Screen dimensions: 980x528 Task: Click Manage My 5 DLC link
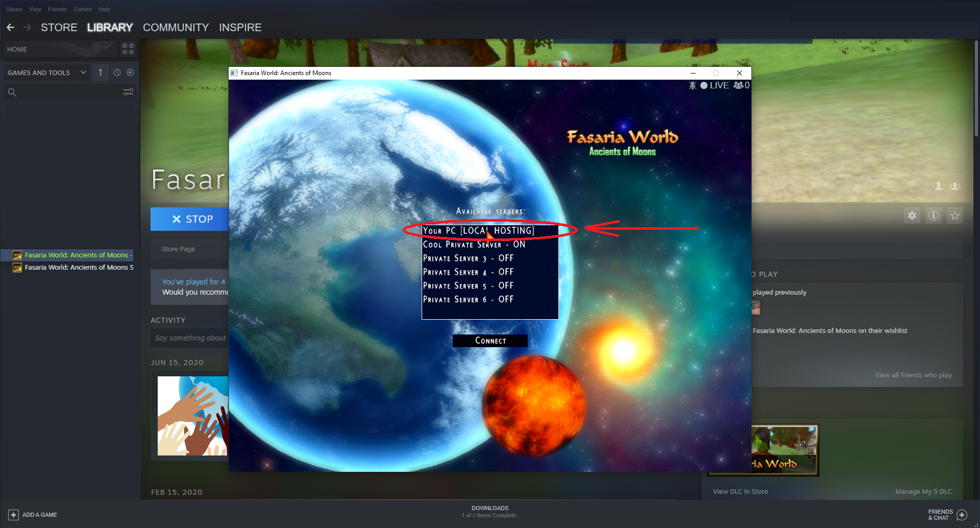923,492
